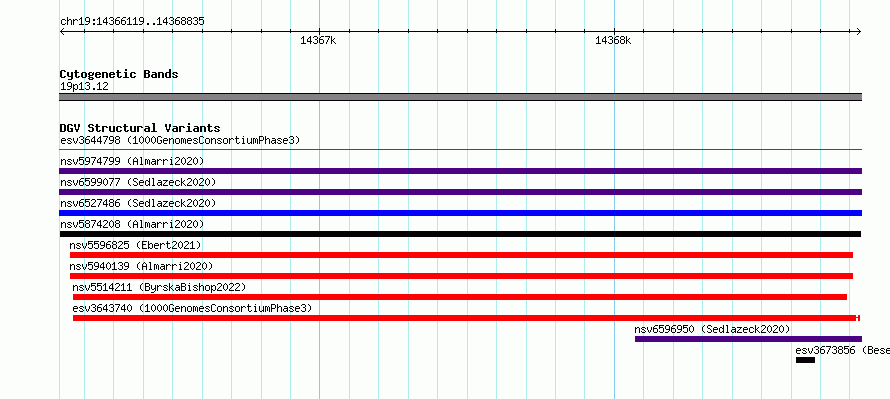This screenshot has height=399, width=890.
Task: Click the Cytogenetic Bands track title
Action: pos(119,74)
